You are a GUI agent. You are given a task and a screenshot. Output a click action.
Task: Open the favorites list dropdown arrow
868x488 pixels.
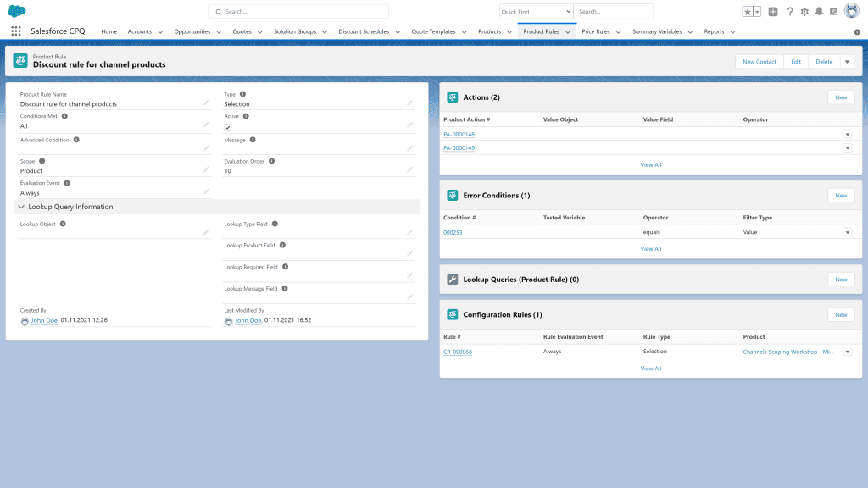click(x=757, y=12)
